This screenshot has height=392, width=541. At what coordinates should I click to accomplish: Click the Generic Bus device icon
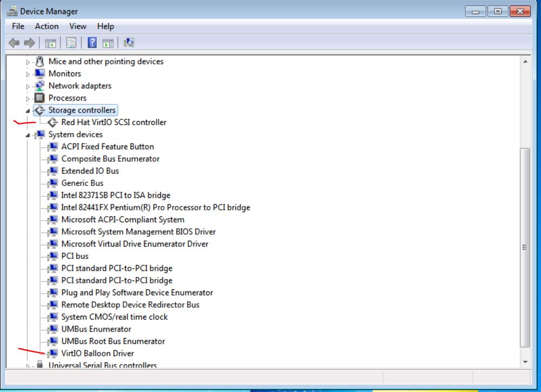52,183
